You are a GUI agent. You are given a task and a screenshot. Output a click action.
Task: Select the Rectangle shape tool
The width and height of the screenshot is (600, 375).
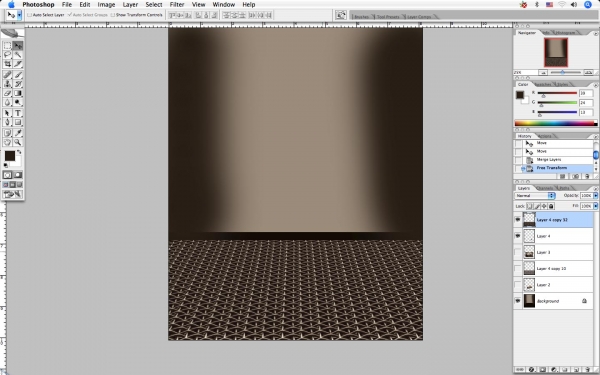pos(18,122)
